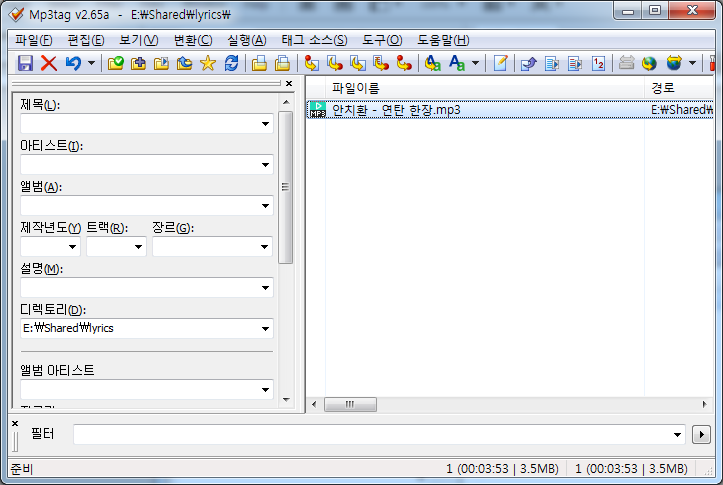Click the 파일이름 column header
723x485 pixels.
coord(356,89)
